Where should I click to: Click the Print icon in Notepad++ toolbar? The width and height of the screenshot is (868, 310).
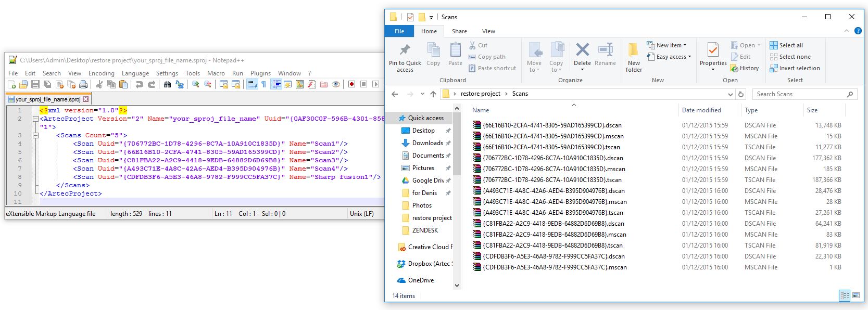(83, 84)
